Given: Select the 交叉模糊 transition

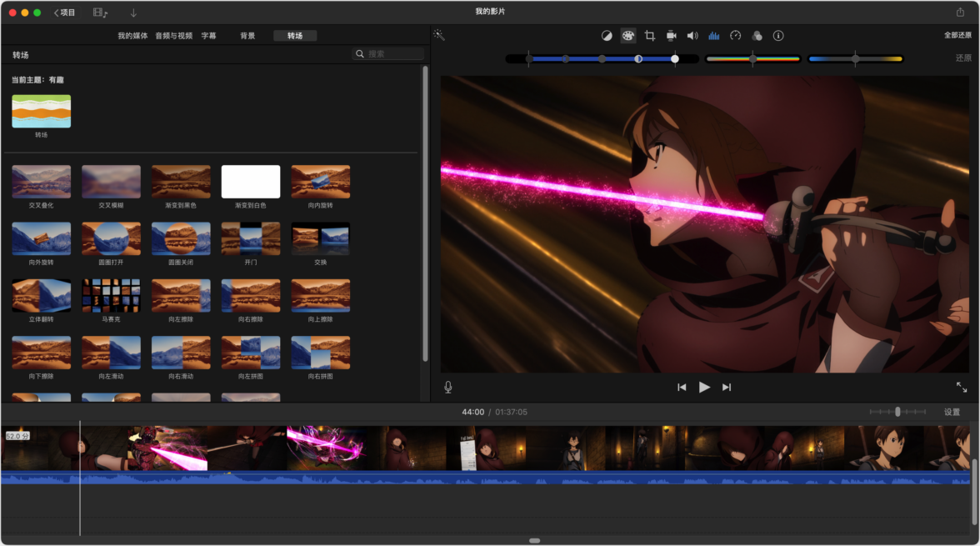Looking at the screenshot, I should click(112, 182).
